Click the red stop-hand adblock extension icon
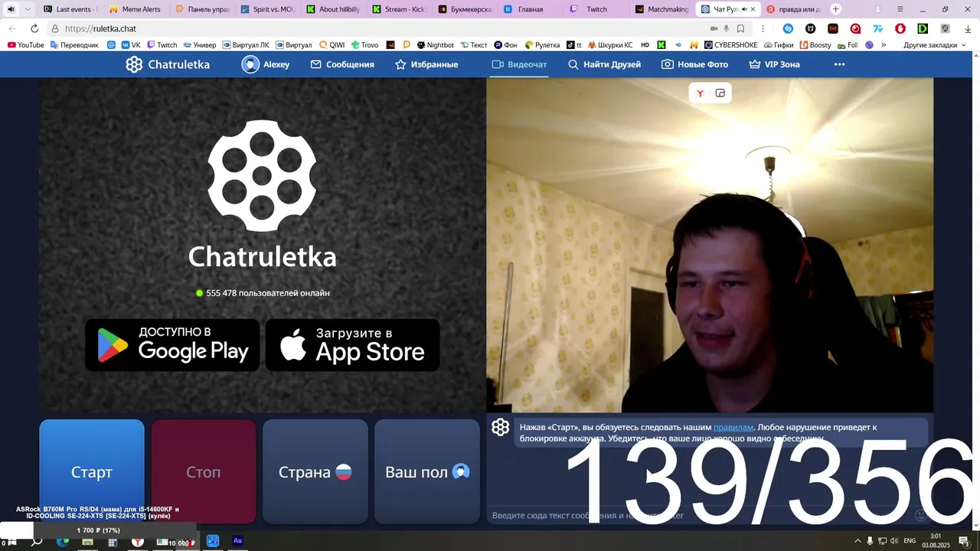The height and width of the screenshot is (551, 980). click(x=900, y=28)
